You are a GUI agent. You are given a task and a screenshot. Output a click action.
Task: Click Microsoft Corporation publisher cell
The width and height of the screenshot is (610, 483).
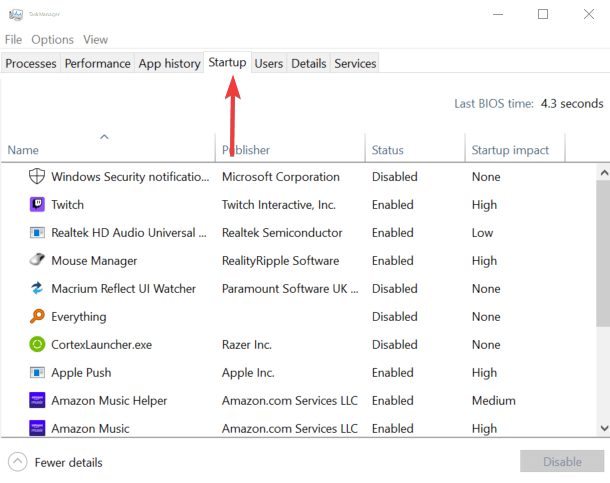pos(280,177)
